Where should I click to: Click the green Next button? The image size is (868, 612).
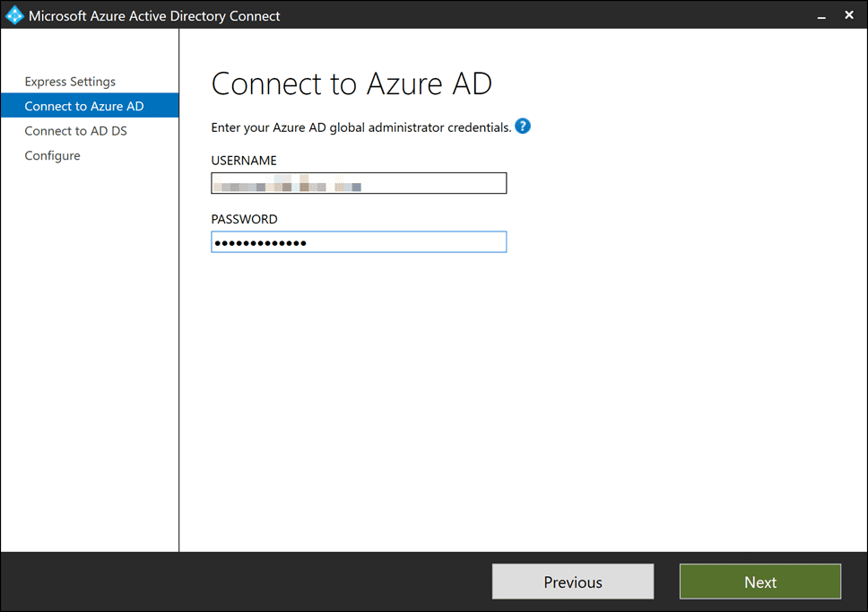pos(759,581)
